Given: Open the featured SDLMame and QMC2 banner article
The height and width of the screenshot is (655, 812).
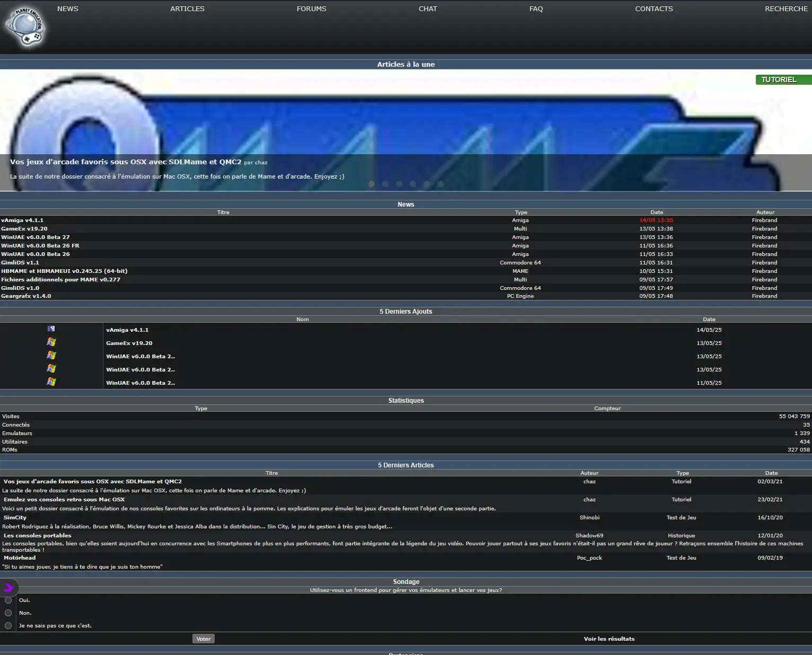Looking at the screenshot, I should click(x=406, y=130).
